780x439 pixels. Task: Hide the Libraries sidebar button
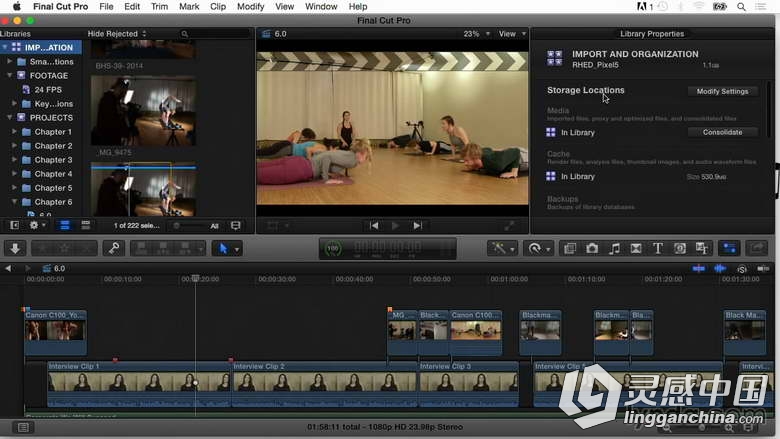pyautogui.click(x=14, y=225)
